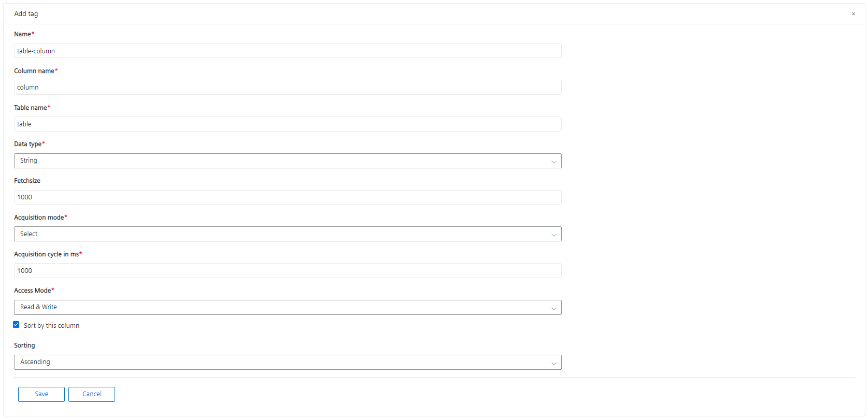Click the Fetchsize input field
Image resolution: width=868 pixels, height=420 pixels.
pyautogui.click(x=287, y=197)
